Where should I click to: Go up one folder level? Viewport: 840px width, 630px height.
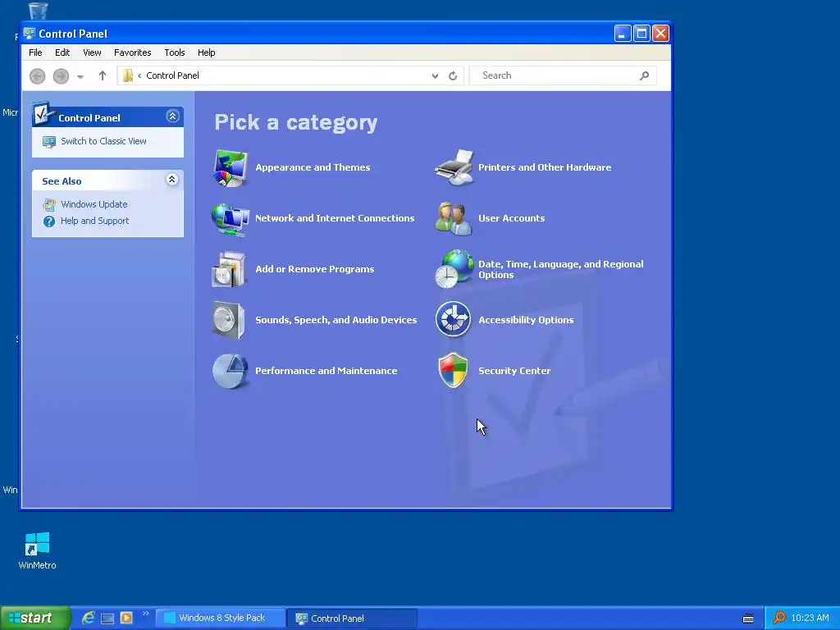[x=103, y=75]
